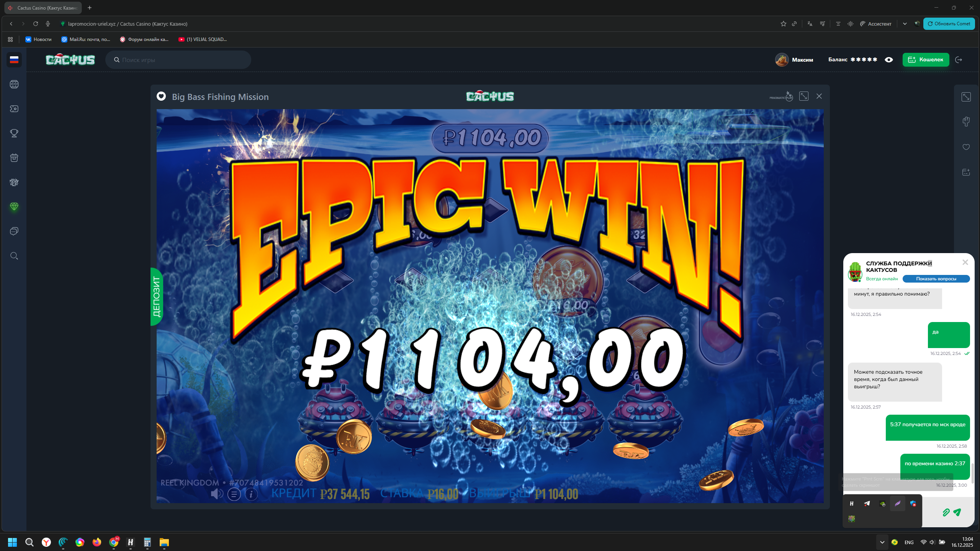Mute the game sound speaker

coord(217,494)
